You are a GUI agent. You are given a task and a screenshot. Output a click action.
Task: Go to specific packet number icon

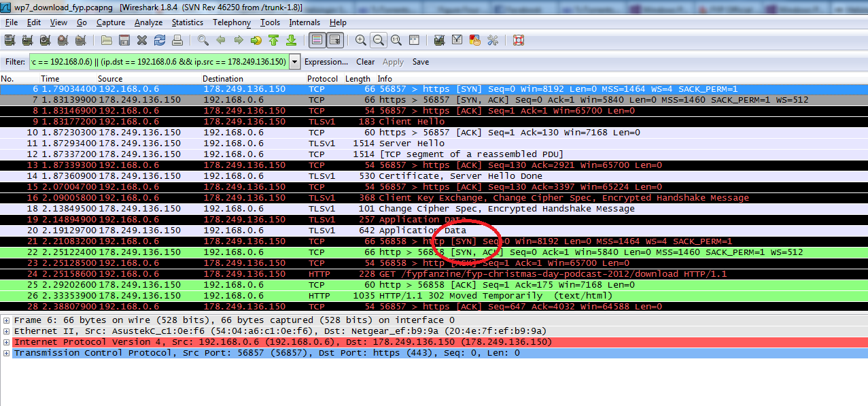256,40
